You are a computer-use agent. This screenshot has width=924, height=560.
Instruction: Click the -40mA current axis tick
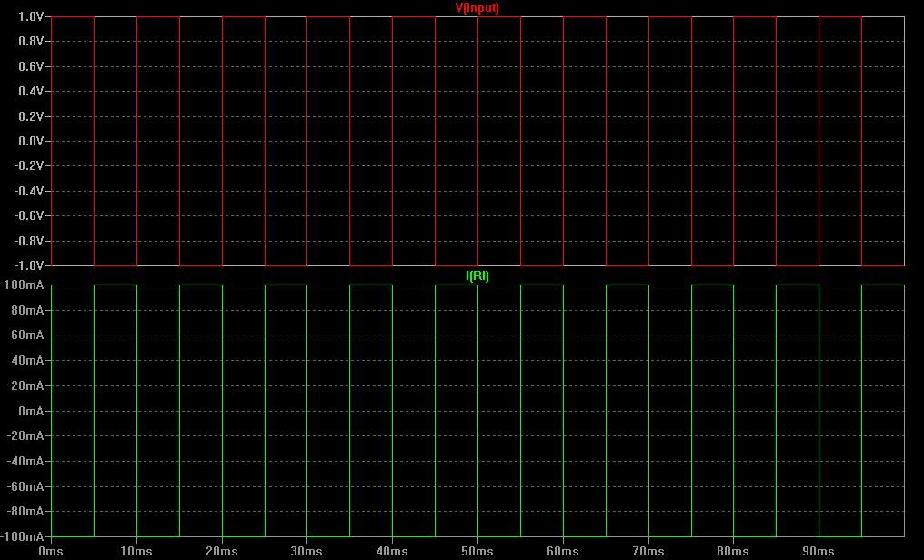point(25,461)
